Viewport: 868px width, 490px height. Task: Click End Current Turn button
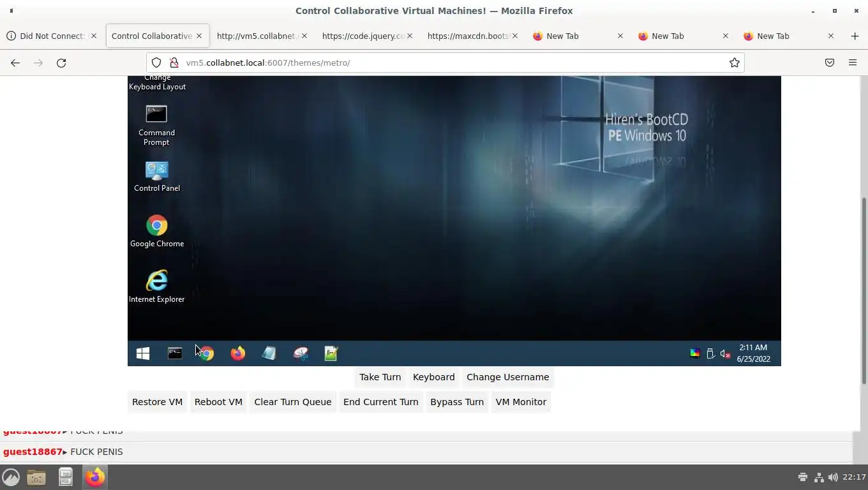[380, 402]
